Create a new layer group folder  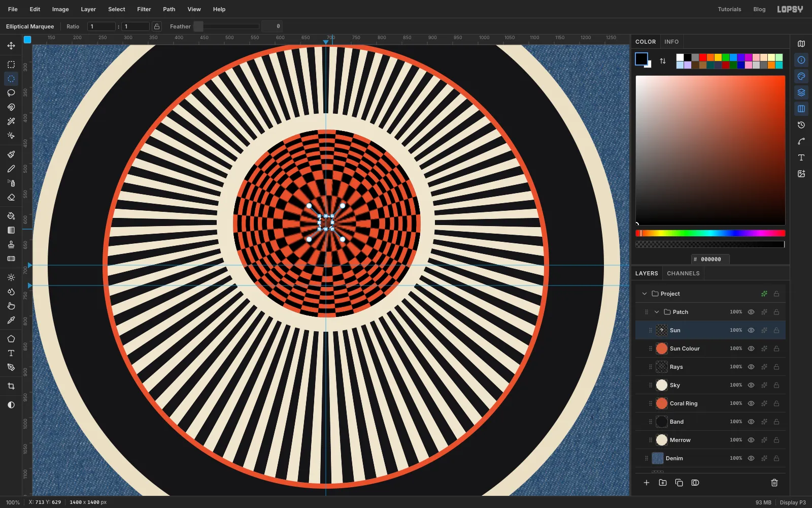click(x=663, y=483)
